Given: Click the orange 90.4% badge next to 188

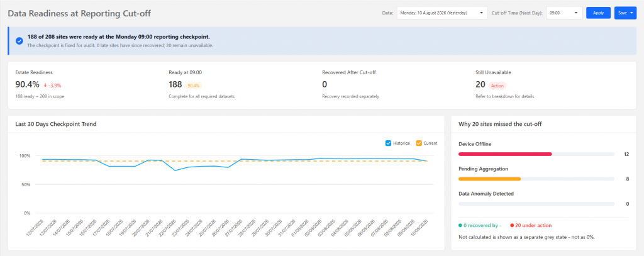Looking at the screenshot, I should tap(194, 86).
